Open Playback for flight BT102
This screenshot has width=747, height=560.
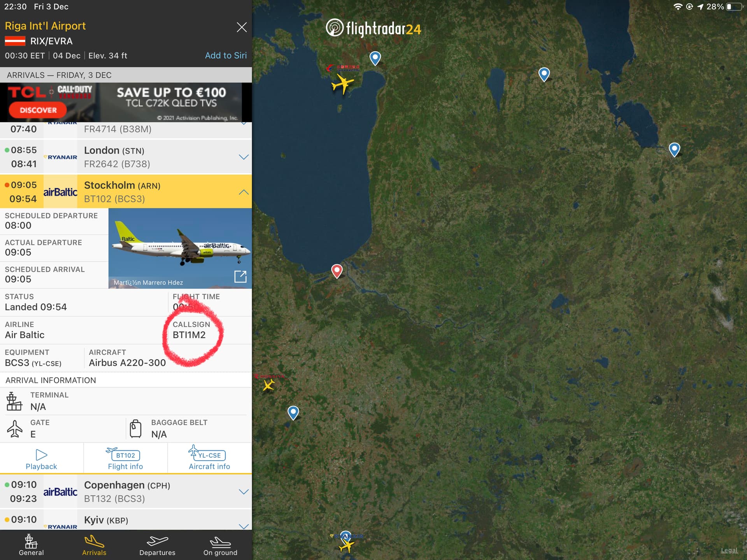pos(42,459)
